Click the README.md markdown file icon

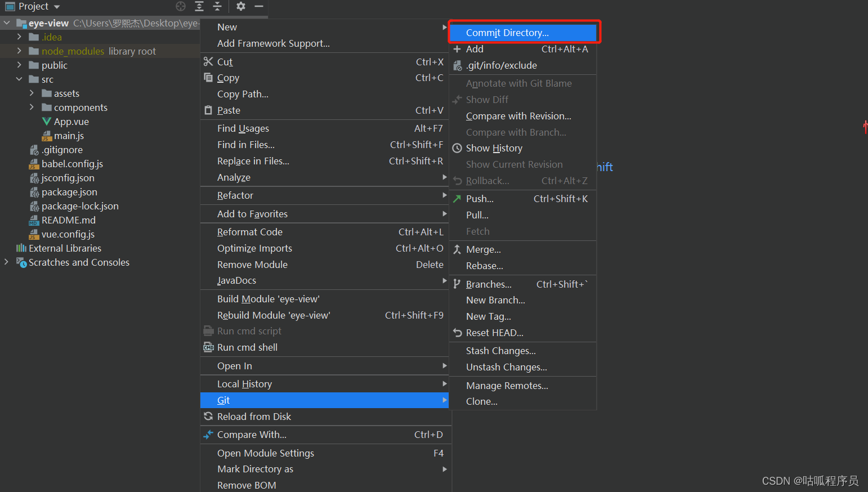point(34,220)
